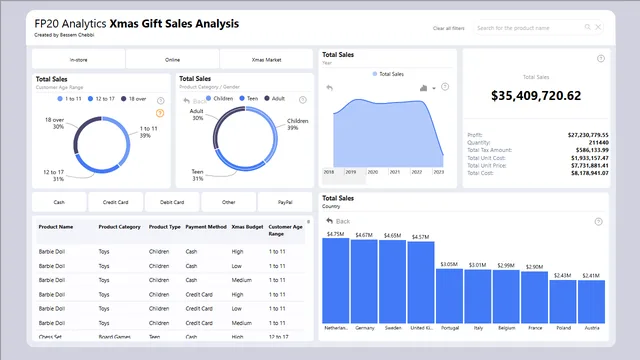Click the Austria bar in Country chart
The height and width of the screenshot is (360, 640).
click(x=591, y=302)
